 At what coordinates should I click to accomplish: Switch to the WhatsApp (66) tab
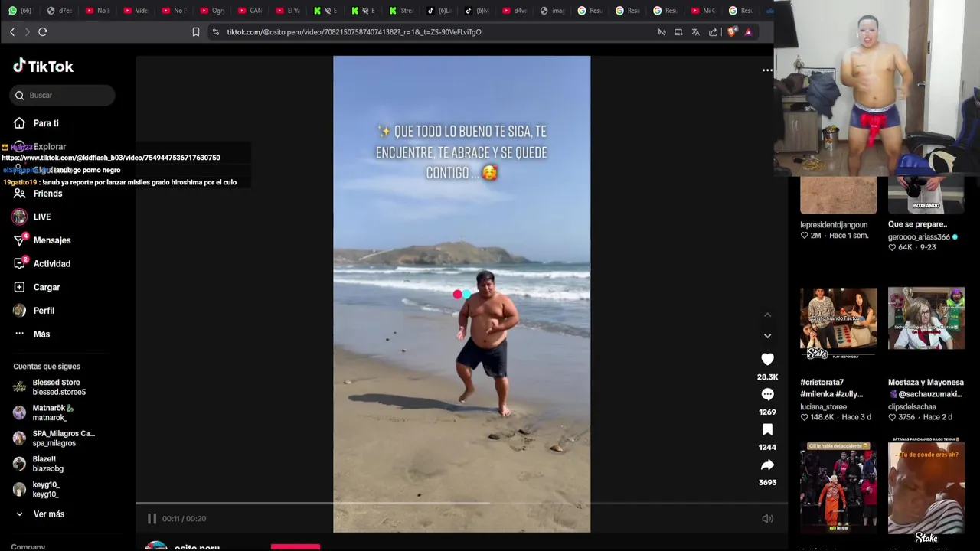click(x=20, y=11)
